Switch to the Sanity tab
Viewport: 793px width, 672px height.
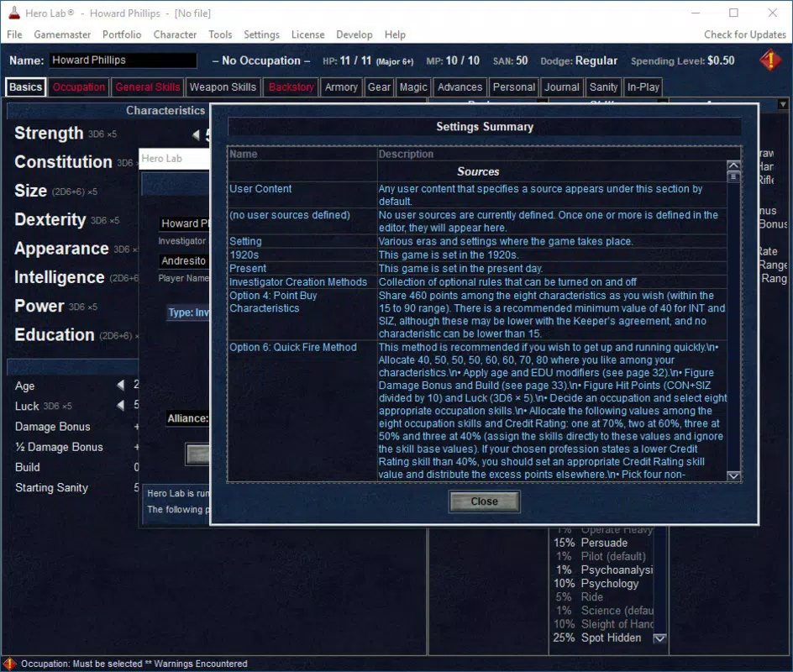click(603, 87)
